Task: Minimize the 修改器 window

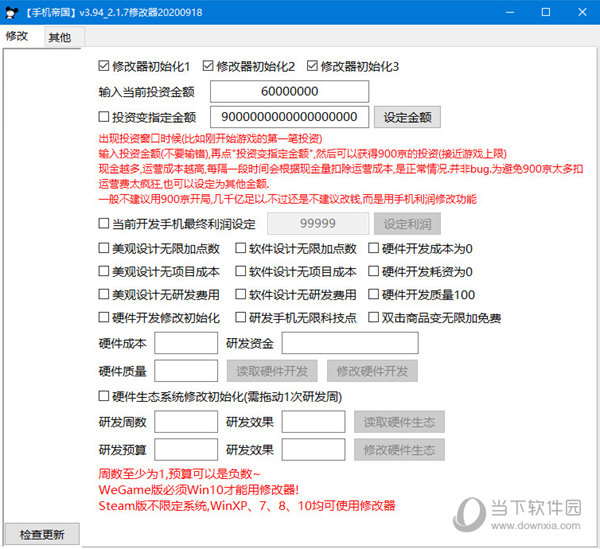Action: click(x=510, y=12)
